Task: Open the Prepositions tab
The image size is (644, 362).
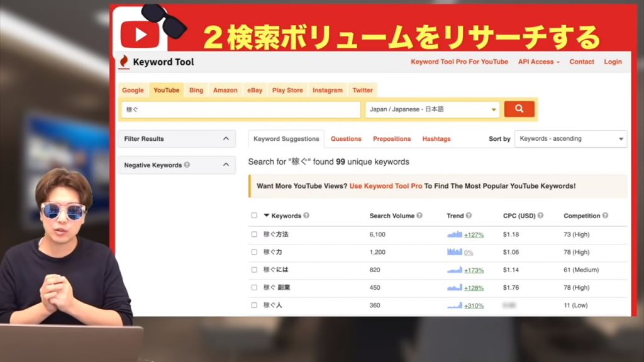Action: [392, 139]
